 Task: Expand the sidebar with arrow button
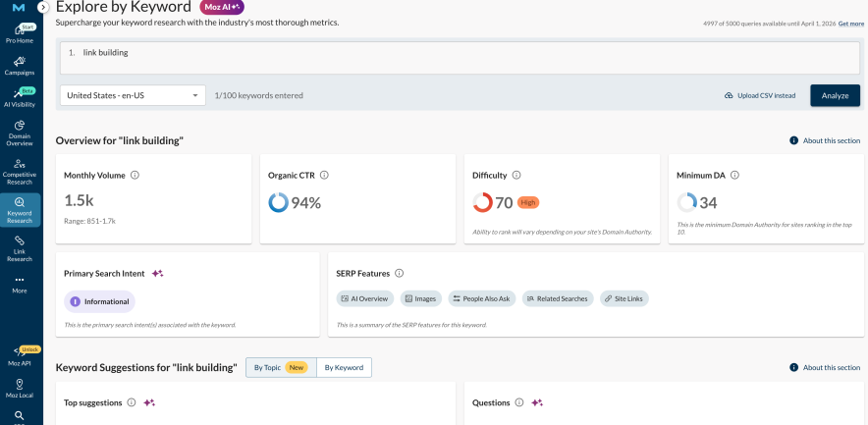tap(43, 7)
